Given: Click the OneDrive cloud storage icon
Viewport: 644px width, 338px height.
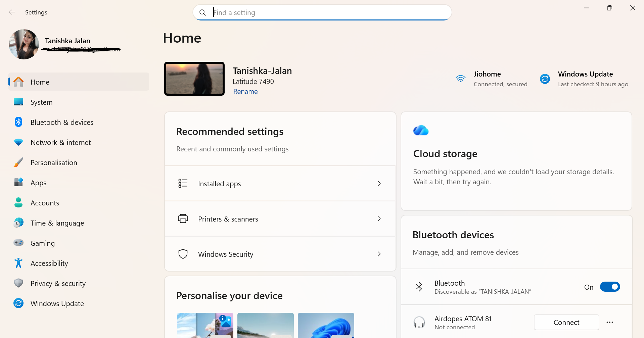Looking at the screenshot, I should (x=421, y=130).
